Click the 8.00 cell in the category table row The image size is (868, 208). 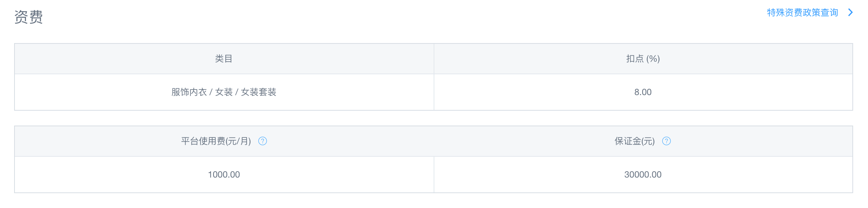coord(643,92)
